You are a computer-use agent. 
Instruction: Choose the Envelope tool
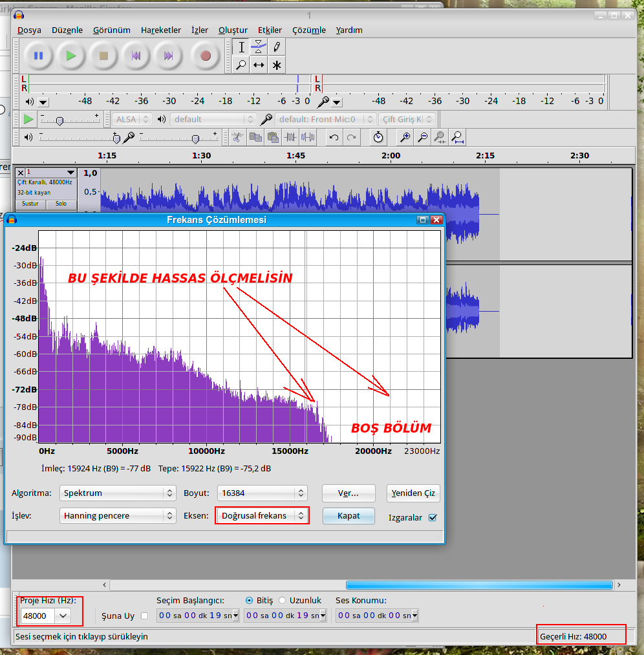pos(259,47)
